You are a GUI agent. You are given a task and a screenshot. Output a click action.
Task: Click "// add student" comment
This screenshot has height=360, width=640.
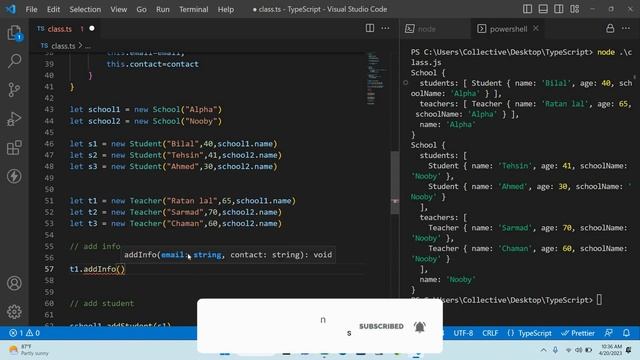pos(102,304)
